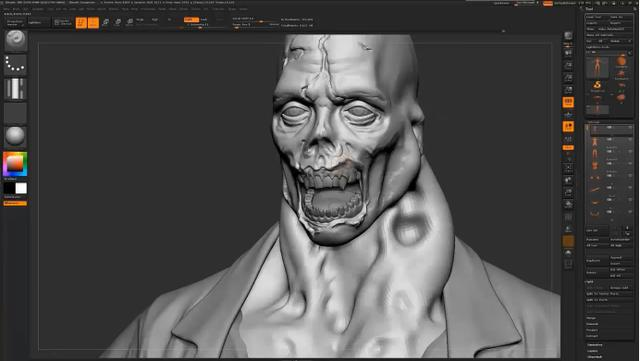Image resolution: width=640 pixels, height=361 pixels.
Task: Toggle Rgb painting mode
Action: coord(155,20)
